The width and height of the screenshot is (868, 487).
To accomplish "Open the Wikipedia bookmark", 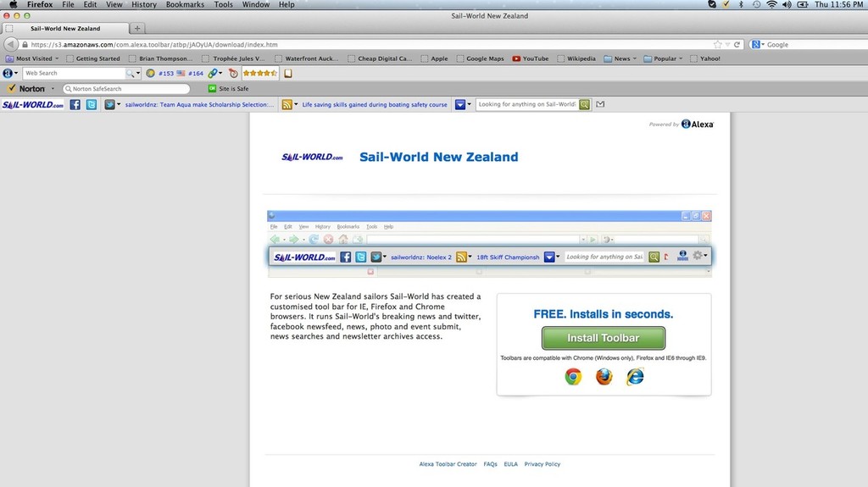I will [x=576, y=58].
